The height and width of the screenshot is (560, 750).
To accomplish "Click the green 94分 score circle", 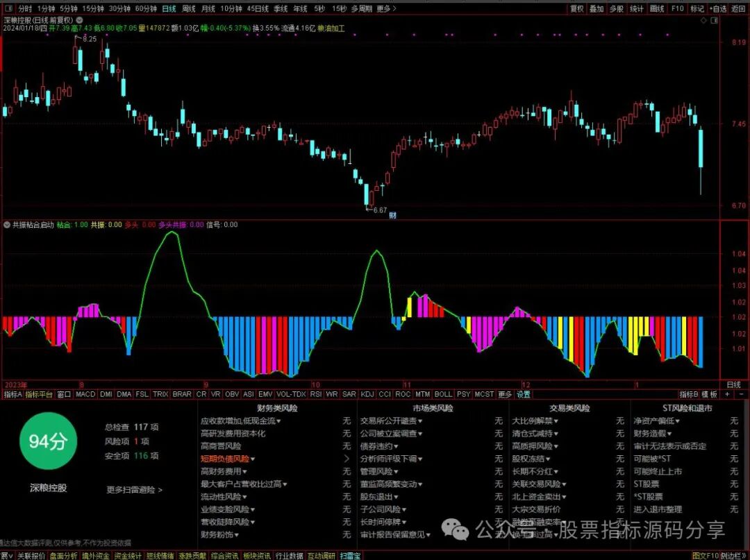I will coord(48,442).
